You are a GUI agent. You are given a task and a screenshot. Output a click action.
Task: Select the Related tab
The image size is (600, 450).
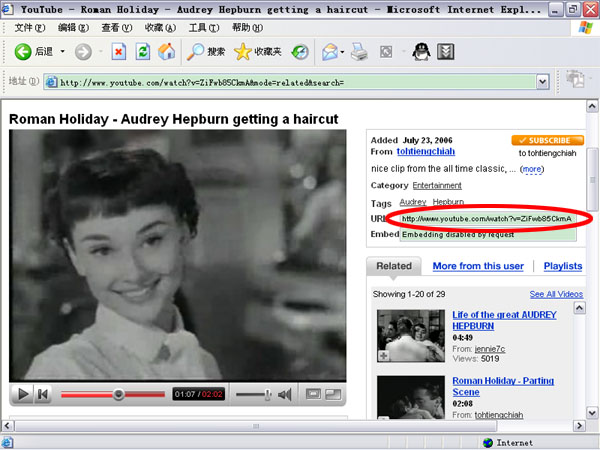click(x=394, y=266)
